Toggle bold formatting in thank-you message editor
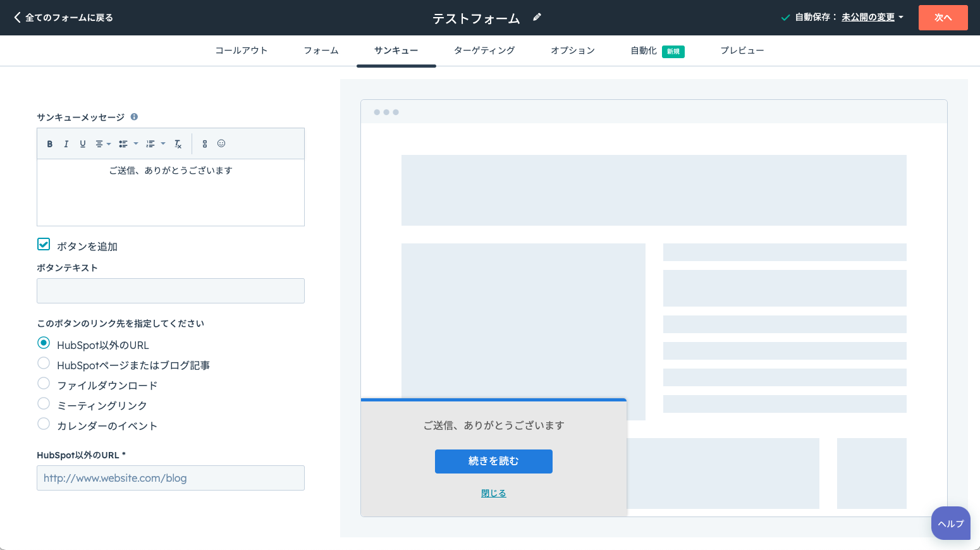The height and width of the screenshot is (550, 980). (x=50, y=144)
